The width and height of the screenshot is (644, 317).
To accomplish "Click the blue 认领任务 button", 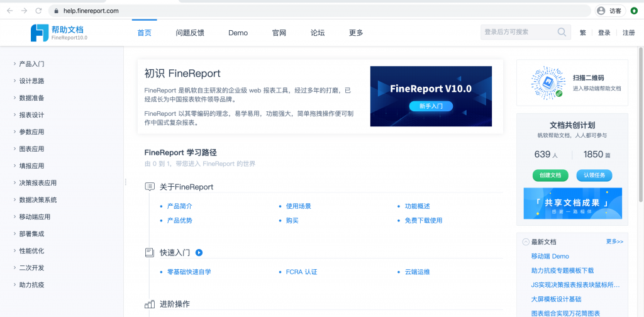I will 594,175.
